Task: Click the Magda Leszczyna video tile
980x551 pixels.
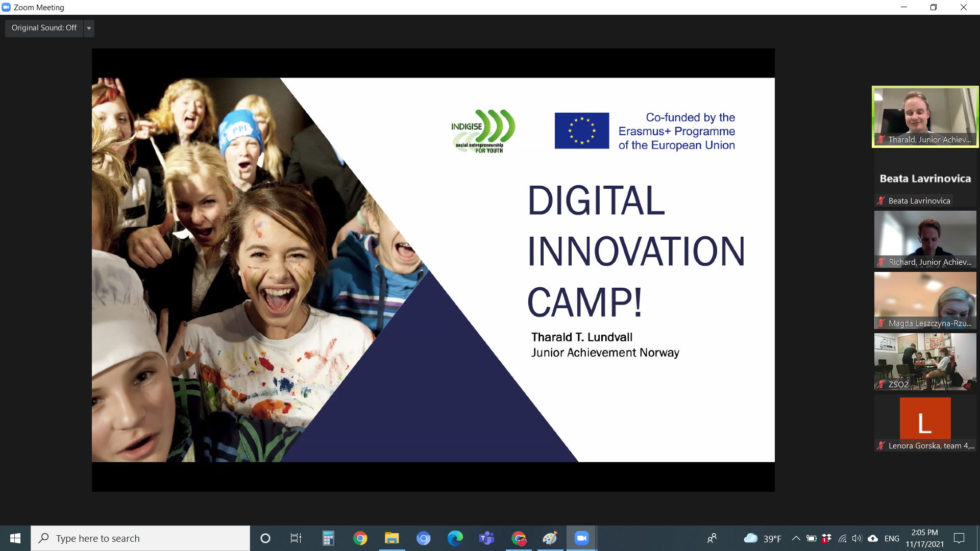Action: [925, 300]
